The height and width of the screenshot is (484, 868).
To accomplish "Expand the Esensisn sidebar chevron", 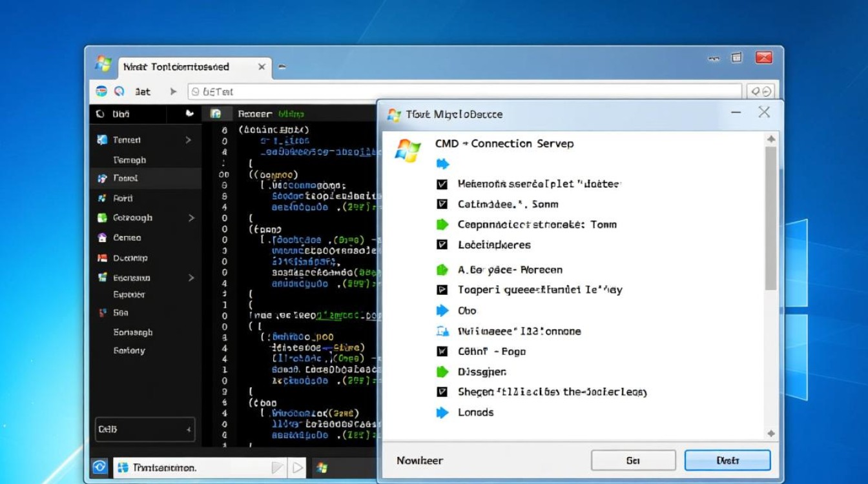I will point(191,277).
